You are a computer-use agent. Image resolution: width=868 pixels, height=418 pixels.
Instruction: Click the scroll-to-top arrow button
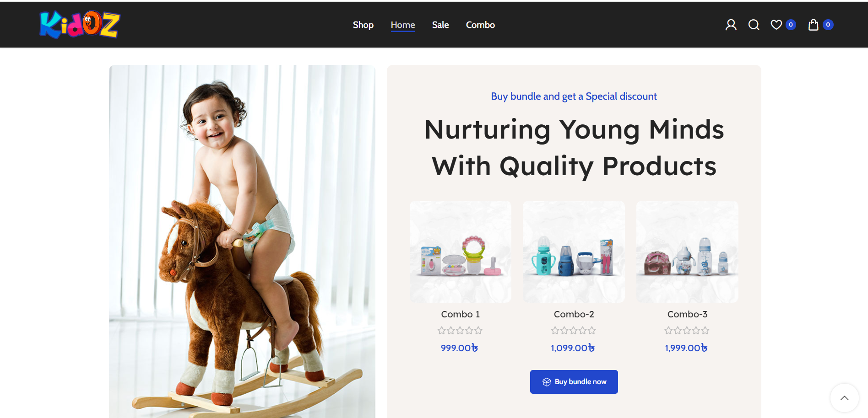pyautogui.click(x=845, y=398)
